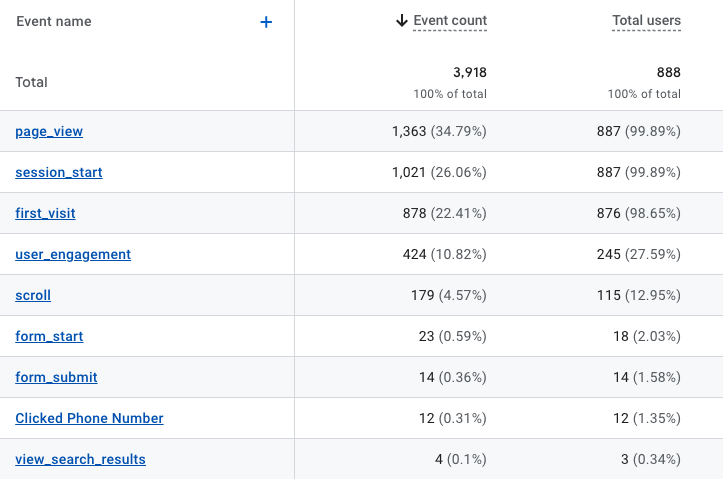Sort by Event count column header
The width and height of the screenshot is (723, 479).
pos(450,20)
